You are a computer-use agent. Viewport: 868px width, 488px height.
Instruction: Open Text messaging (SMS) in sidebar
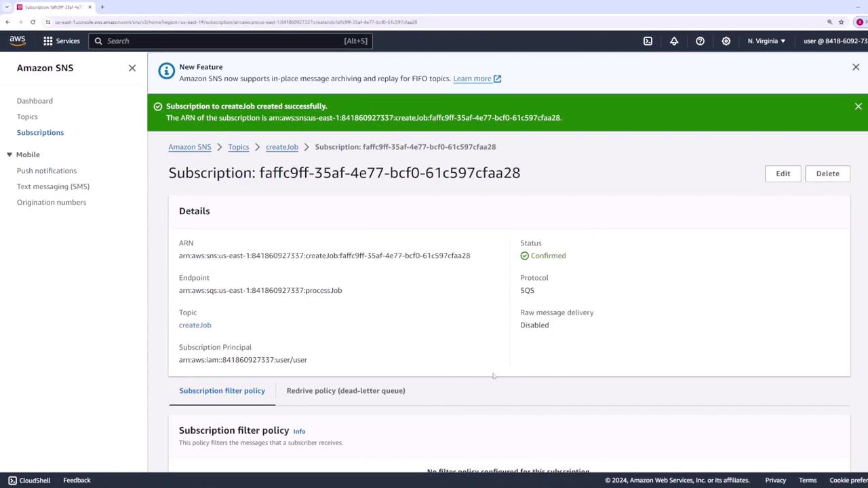click(53, 186)
